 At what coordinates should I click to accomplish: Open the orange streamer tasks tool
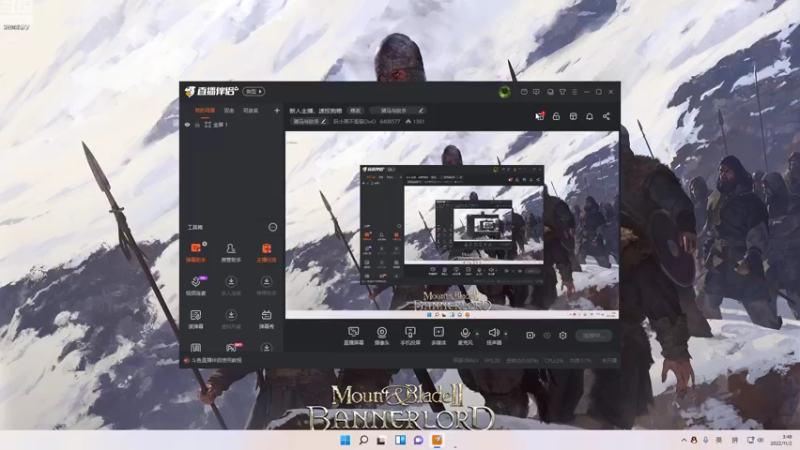pos(266,252)
